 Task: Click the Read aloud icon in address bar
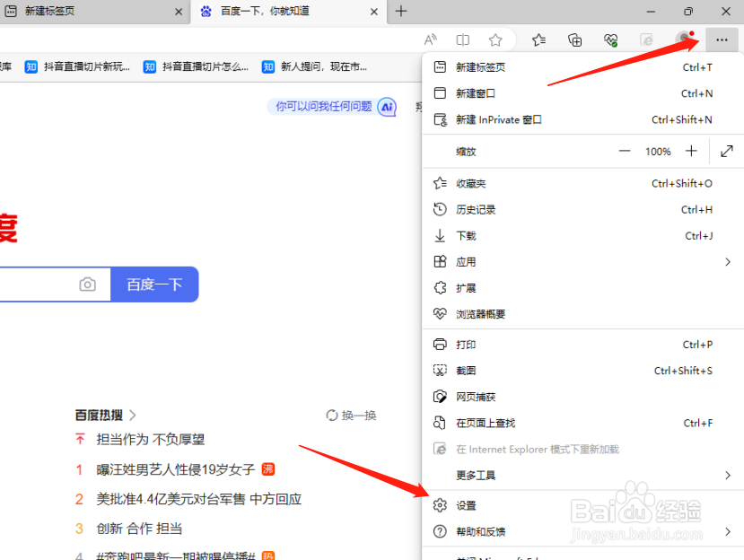431,39
